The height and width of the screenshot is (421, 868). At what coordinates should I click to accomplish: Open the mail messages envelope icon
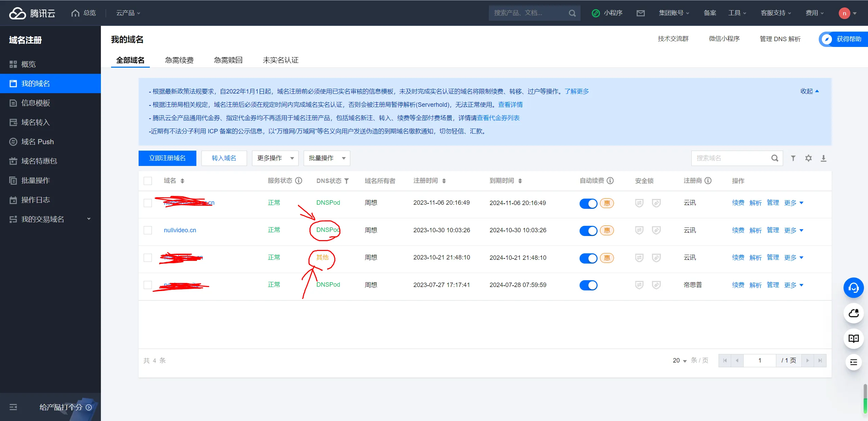point(640,13)
